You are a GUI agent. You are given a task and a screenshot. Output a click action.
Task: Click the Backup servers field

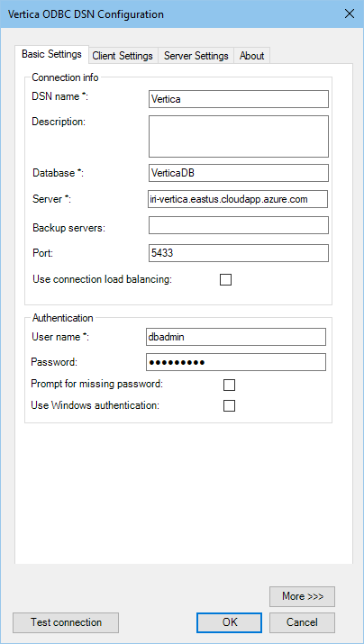coord(239,225)
